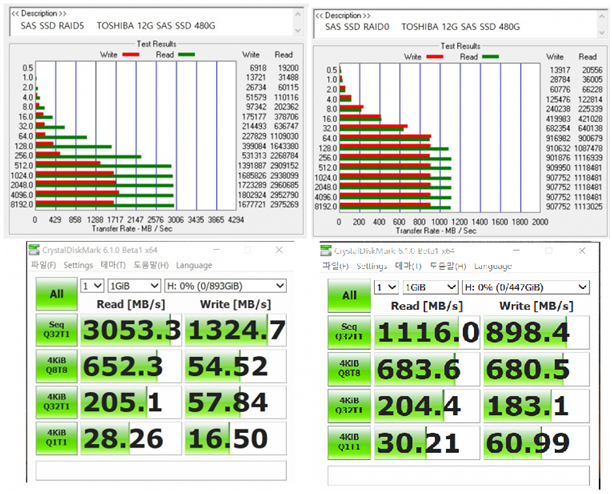
Task: Open 1GiB size dropdown in 893GiB window
Action: point(134,286)
